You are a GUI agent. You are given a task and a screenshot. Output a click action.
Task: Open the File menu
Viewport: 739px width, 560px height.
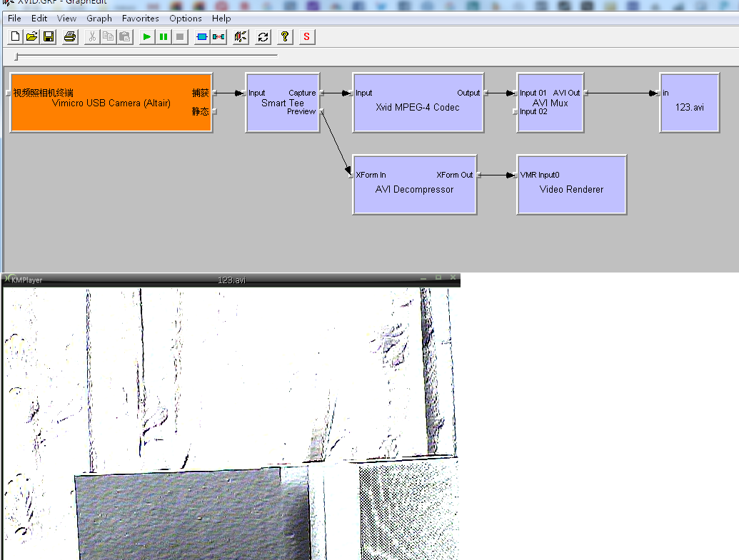[x=14, y=19]
